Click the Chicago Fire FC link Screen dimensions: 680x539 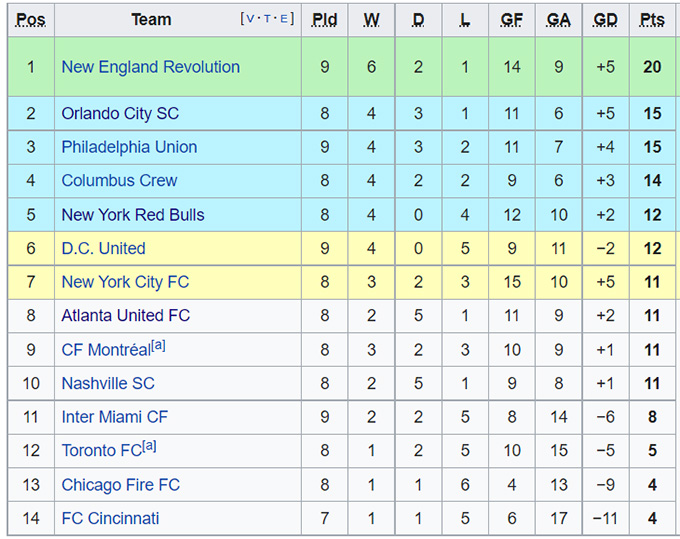coord(120,485)
